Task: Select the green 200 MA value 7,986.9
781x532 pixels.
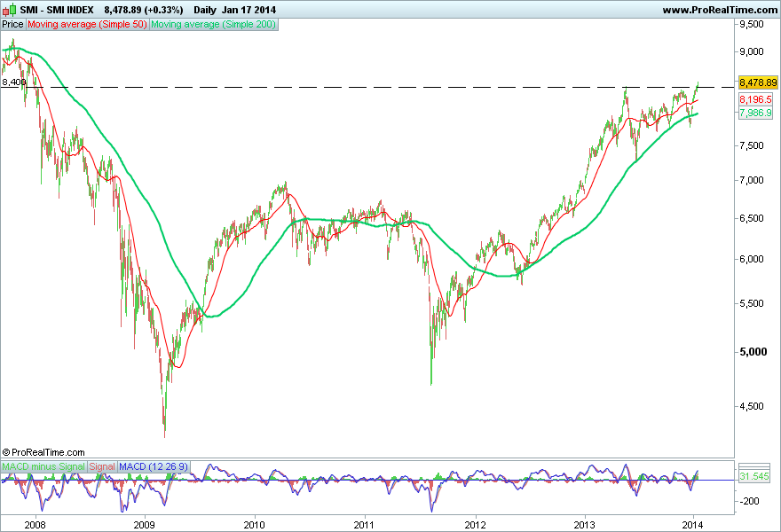Action: 755,113
